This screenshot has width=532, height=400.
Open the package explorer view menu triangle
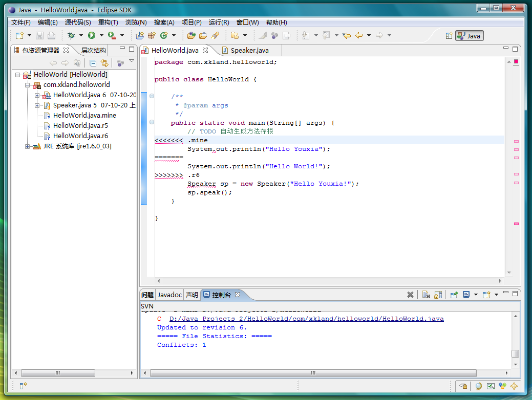132,61
